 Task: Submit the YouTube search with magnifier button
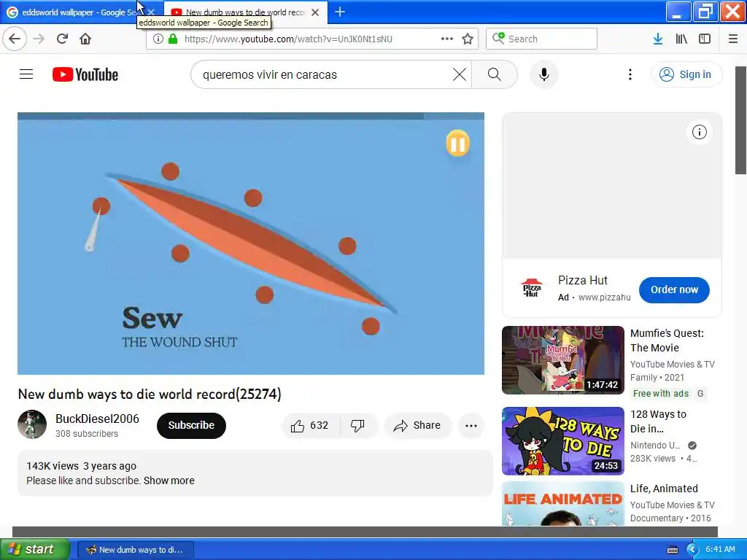pos(494,74)
